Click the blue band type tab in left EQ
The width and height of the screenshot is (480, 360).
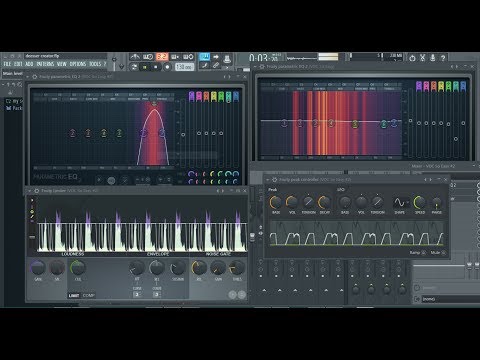(236, 96)
